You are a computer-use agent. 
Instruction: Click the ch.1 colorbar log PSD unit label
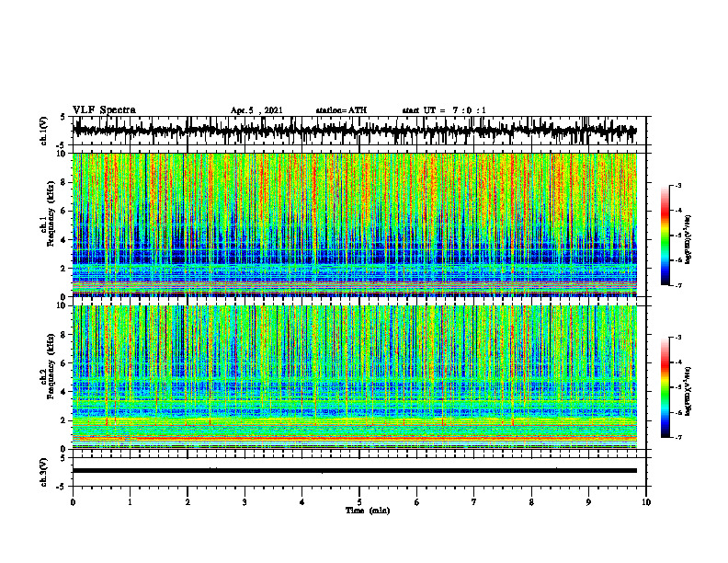(689, 239)
